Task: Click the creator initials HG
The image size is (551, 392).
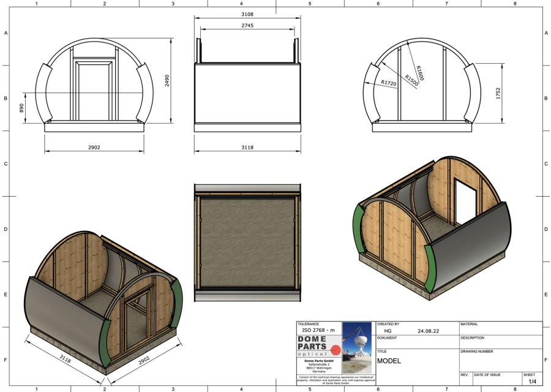Action: (388, 331)
